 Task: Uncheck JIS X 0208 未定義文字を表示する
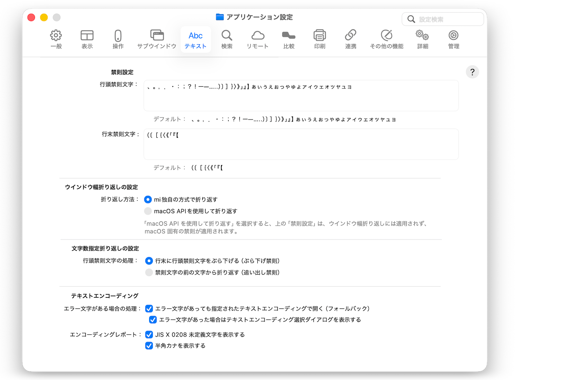[x=149, y=335]
